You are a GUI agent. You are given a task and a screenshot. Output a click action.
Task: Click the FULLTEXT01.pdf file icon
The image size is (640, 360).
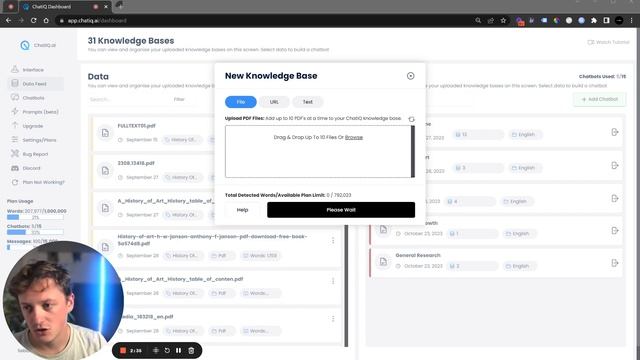(105, 133)
